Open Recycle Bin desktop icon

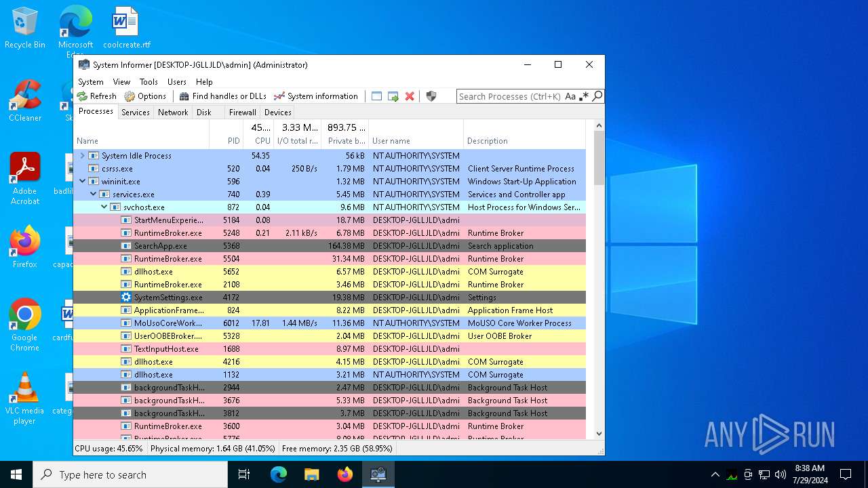(25, 28)
